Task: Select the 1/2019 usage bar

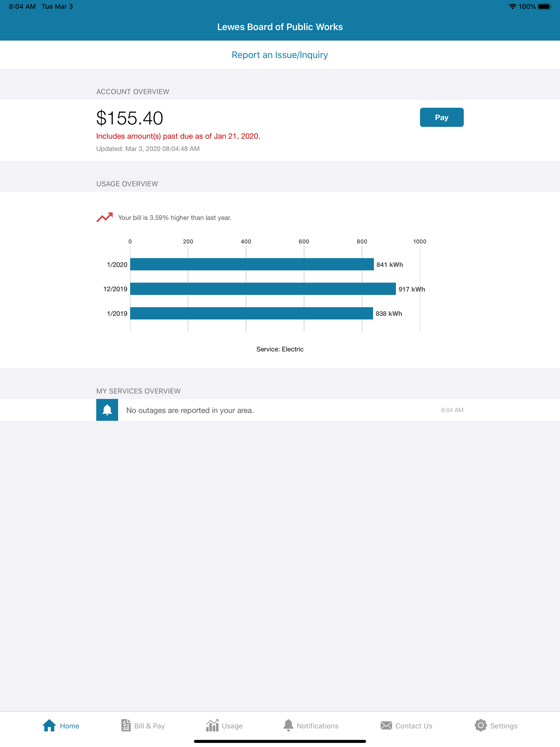Action: click(x=252, y=313)
